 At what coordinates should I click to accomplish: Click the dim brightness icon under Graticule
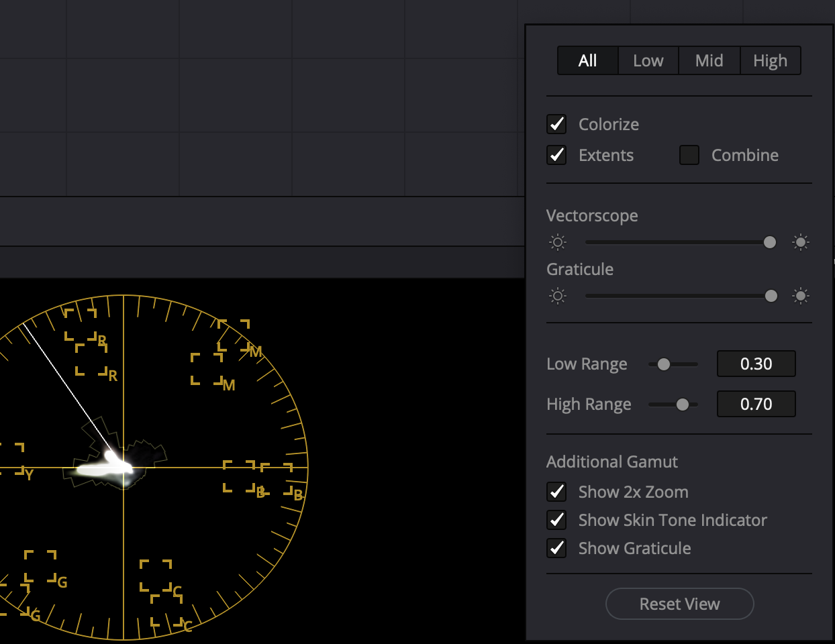pos(558,296)
